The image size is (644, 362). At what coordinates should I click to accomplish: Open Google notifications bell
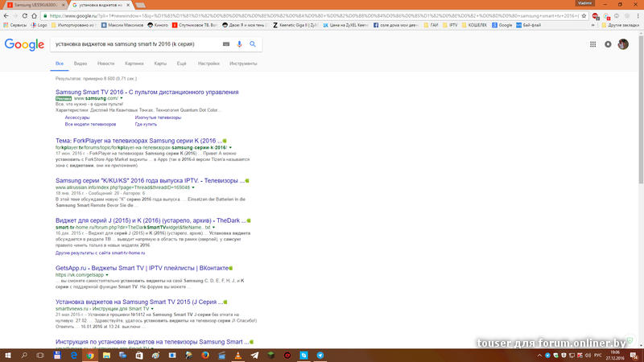pyautogui.click(x=608, y=44)
